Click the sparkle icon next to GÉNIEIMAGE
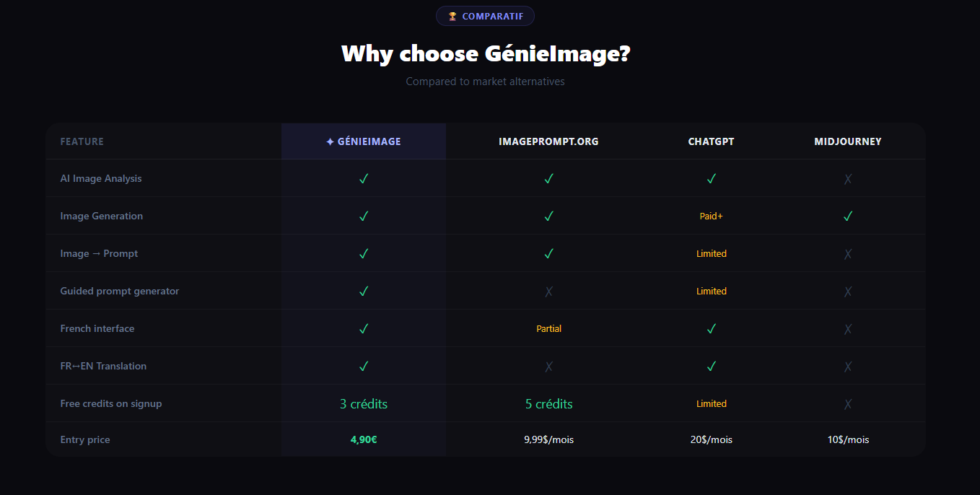Image resolution: width=980 pixels, height=495 pixels. 329,141
